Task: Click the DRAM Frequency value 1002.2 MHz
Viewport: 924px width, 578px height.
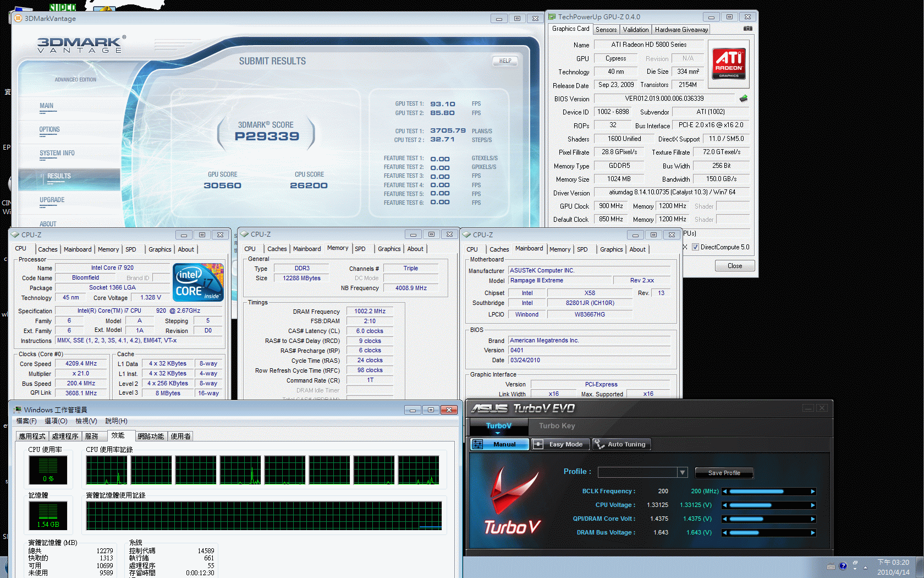Action: (370, 312)
